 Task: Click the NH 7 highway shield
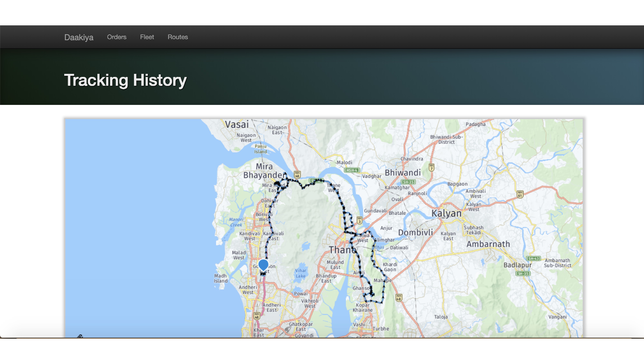click(x=431, y=167)
